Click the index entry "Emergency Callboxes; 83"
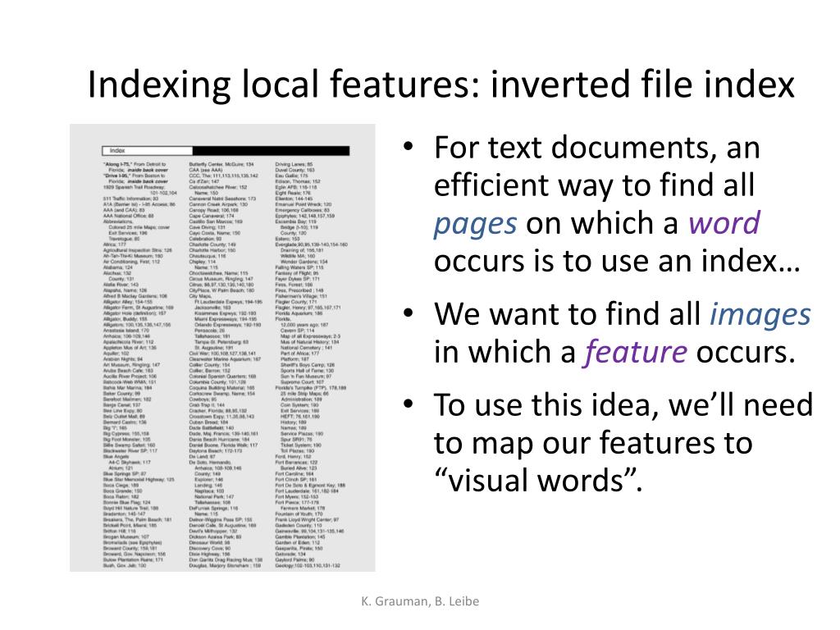Viewport: 840px width, 630px height. pos(302,210)
